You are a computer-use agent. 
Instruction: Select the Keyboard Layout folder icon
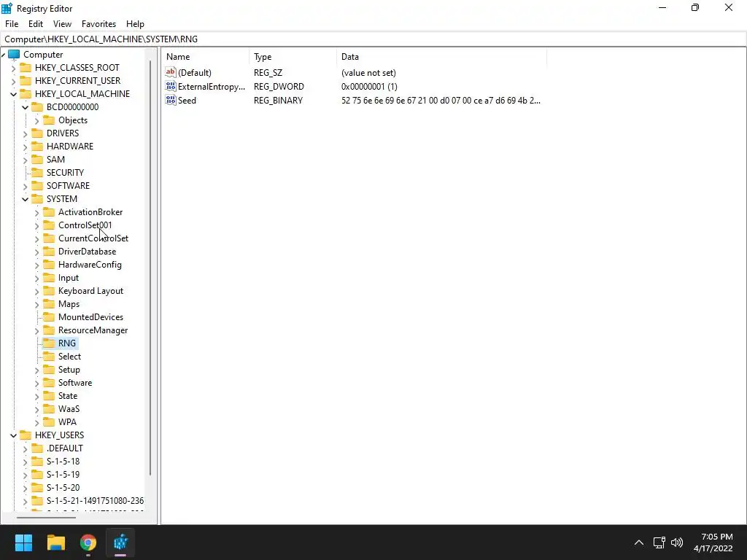(49, 290)
